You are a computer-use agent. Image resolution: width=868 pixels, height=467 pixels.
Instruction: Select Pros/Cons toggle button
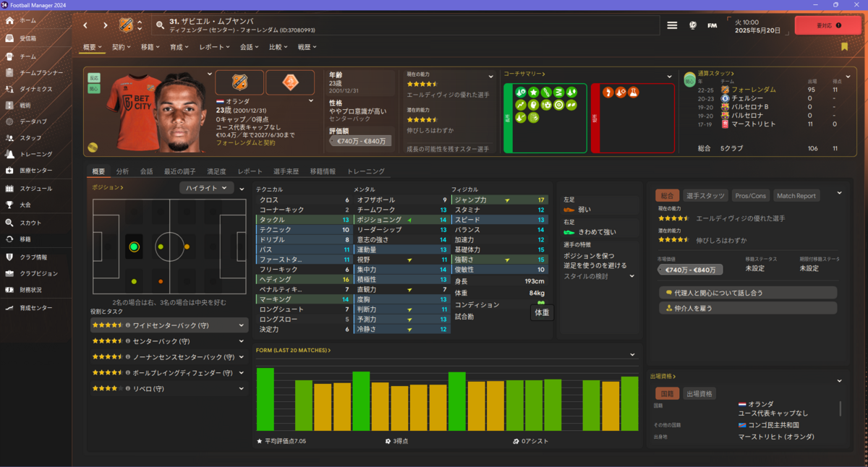pyautogui.click(x=750, y=195)
